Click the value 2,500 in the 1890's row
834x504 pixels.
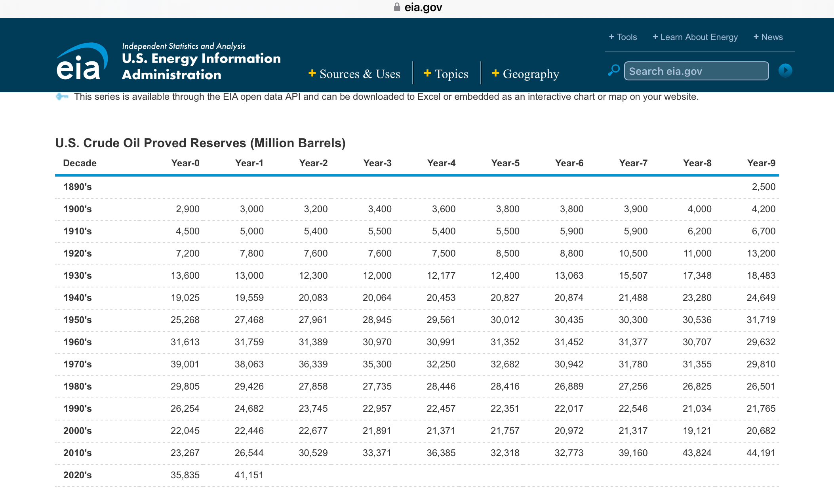[764, 187]
